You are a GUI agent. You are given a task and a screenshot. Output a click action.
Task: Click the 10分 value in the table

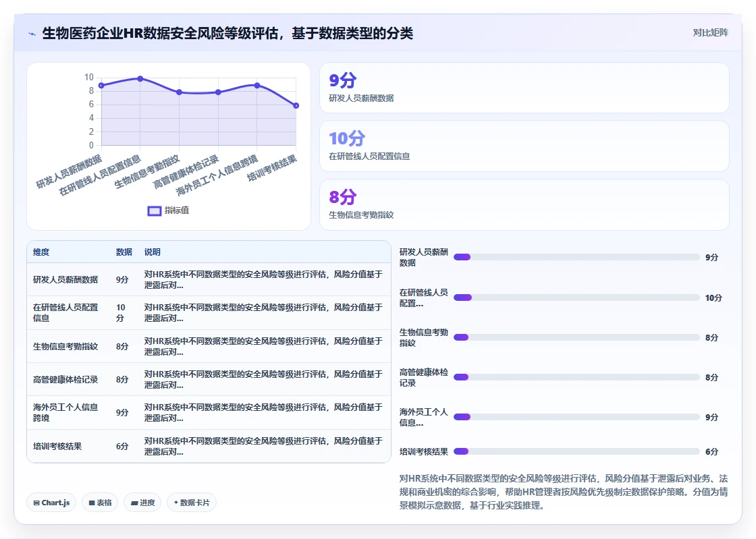121,312
